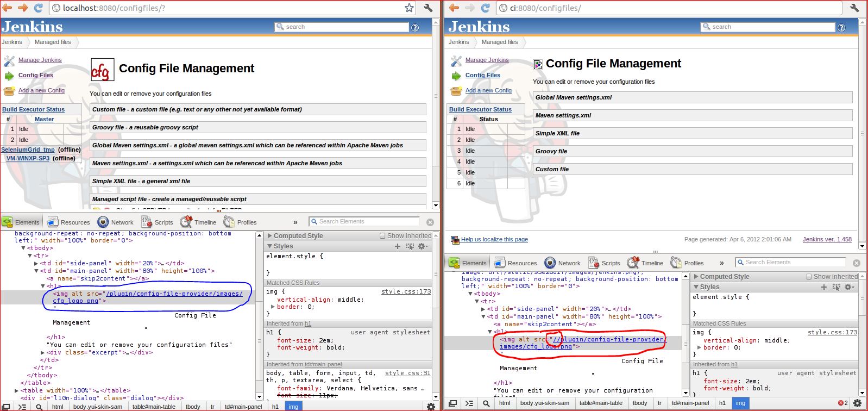Collapse the Styles section in right DevTools
Image resolution: width=868 pixels, height=411 pixels.
pos(696,287)
